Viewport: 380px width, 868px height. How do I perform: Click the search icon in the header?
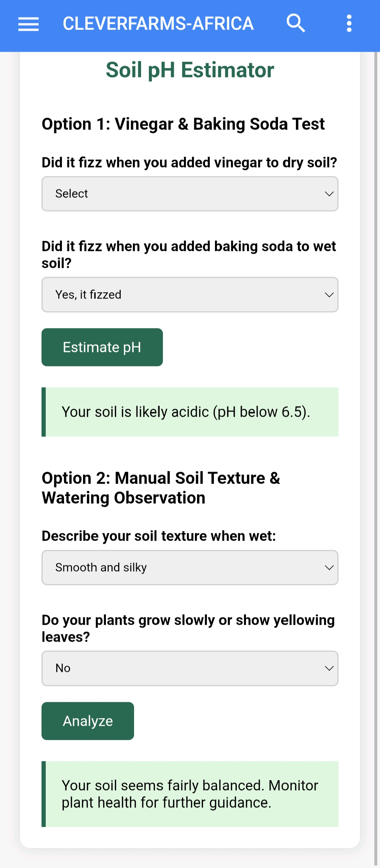(296, 23)
